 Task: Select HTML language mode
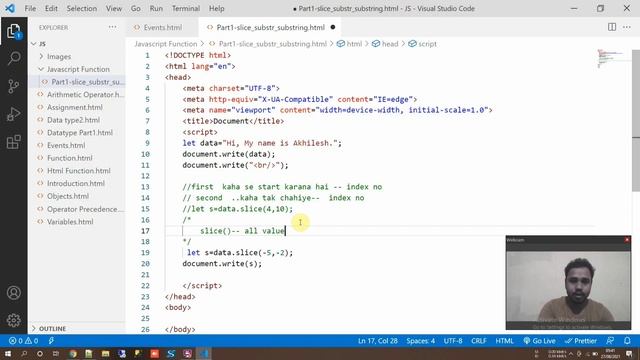tap(504, 341)
